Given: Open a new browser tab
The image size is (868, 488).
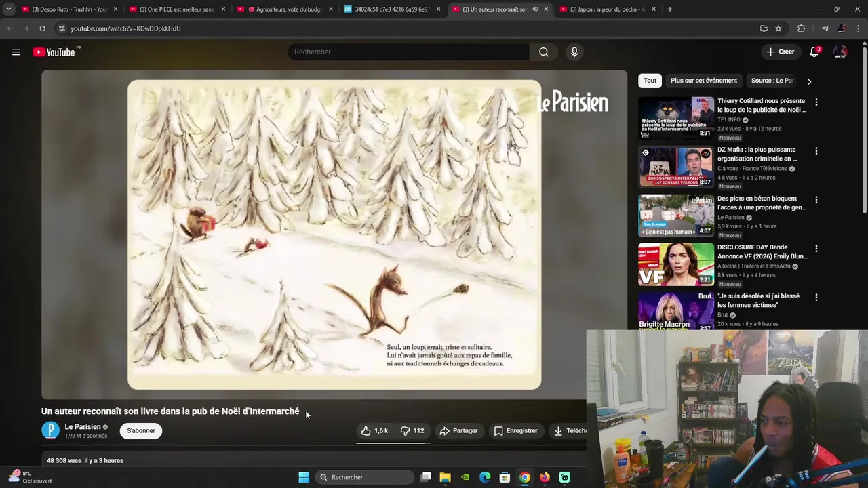Looking at the screenshot, I should pos(669,9).
